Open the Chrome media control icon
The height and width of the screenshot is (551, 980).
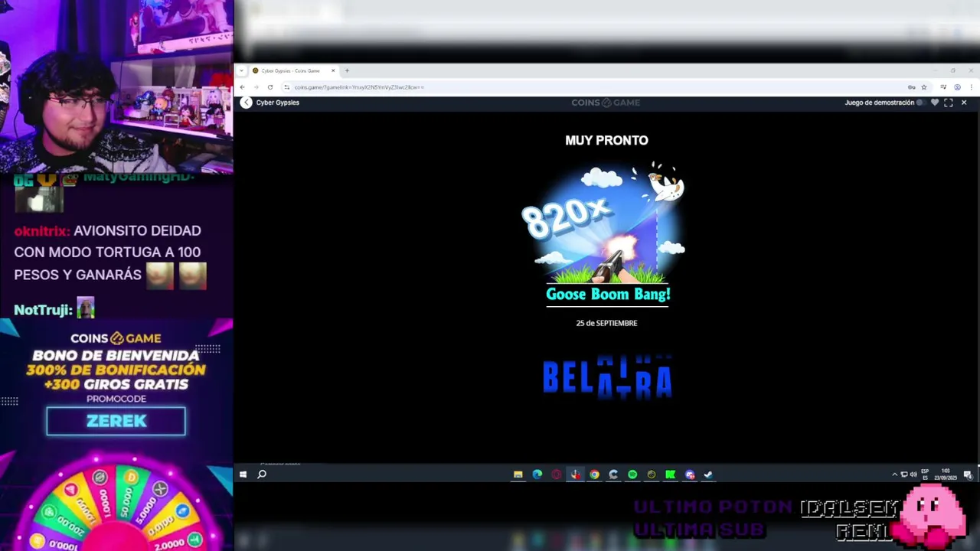coord(943,86)
